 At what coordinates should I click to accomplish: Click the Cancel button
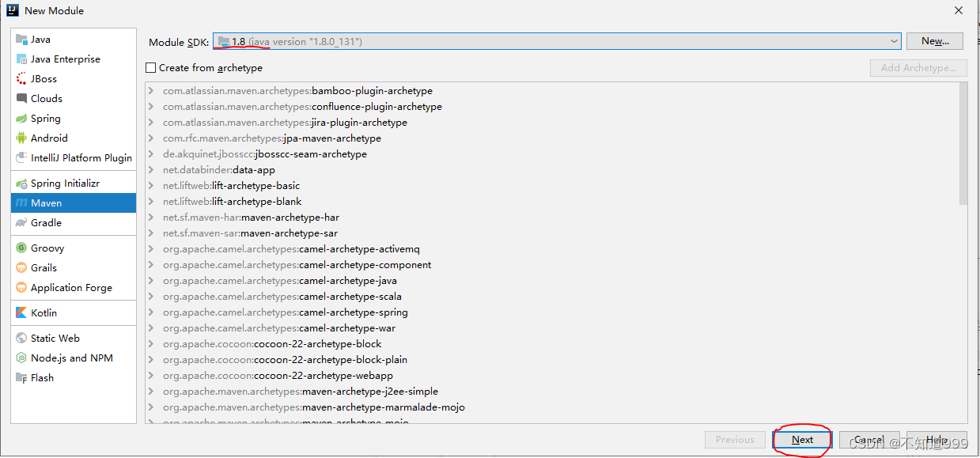[868, 440]
